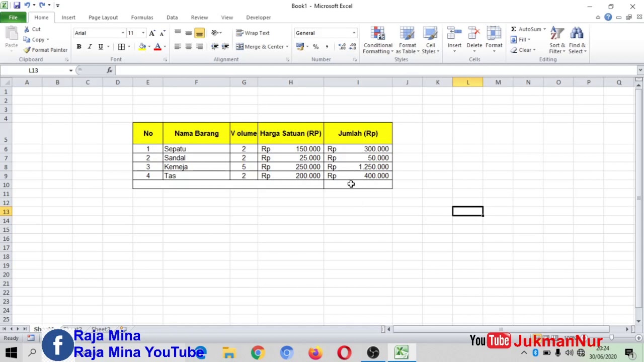Open Excel Help icon

coord(608,18)
